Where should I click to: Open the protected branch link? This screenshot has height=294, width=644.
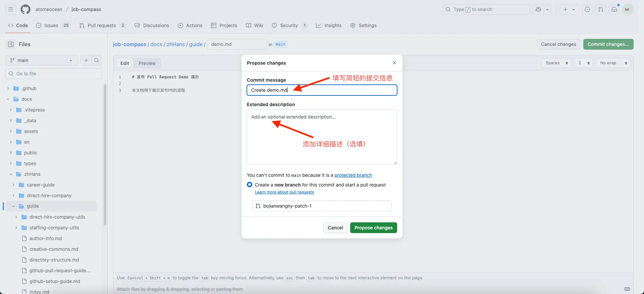tap(353, 175)
